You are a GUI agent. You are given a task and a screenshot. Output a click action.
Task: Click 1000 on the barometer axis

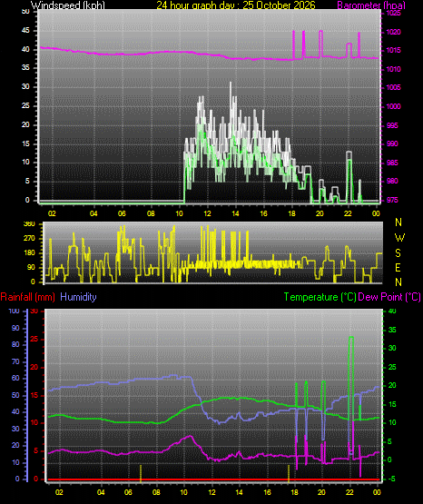pos(393,106)
